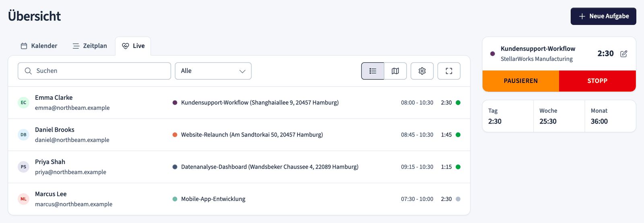Screen dimensions: 644x223
Task: Click time range 08:45 - 10:30
Action: [x=417, y=135]
